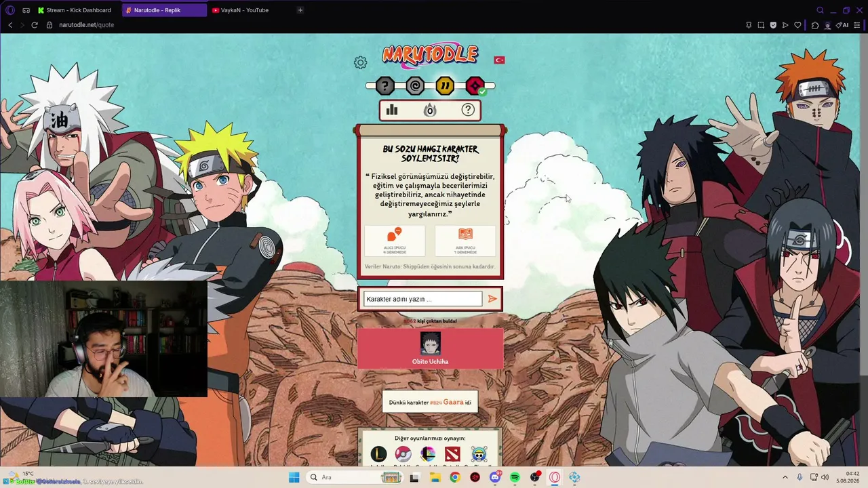This screenshot has width=868, height=488.
Task: View the flame streak counter
Action: click(430, 110)
